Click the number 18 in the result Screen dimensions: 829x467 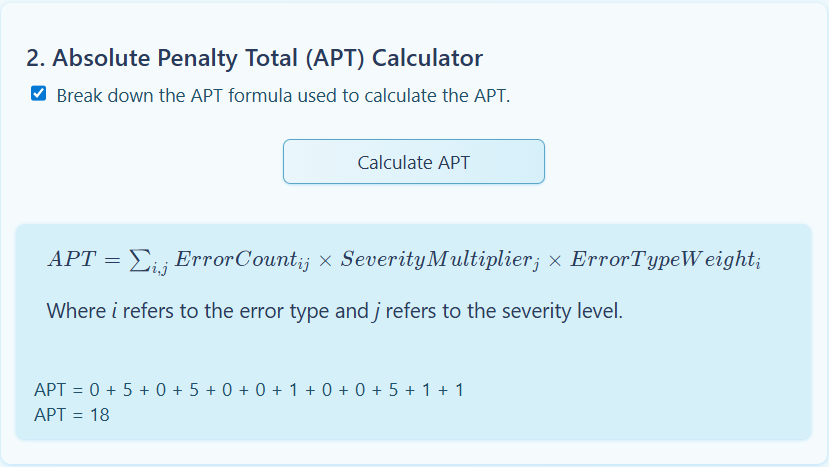(99, 414)
